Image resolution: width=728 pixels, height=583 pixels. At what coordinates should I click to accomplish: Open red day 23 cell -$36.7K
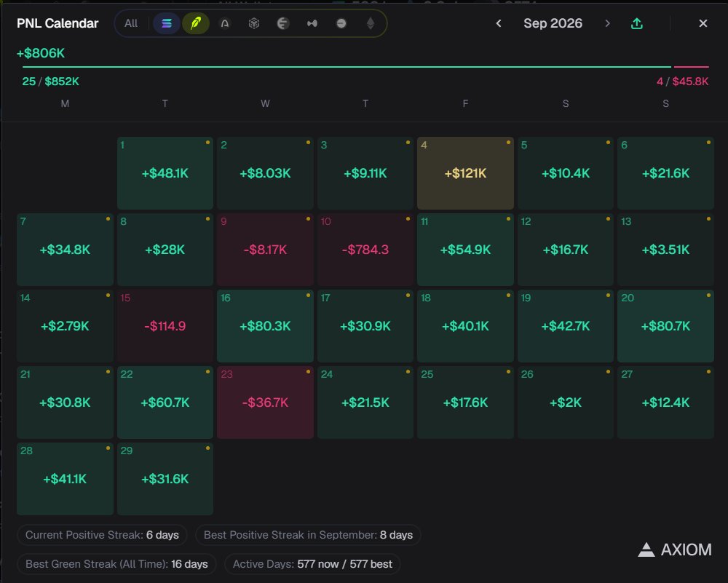tap(265, 402)
